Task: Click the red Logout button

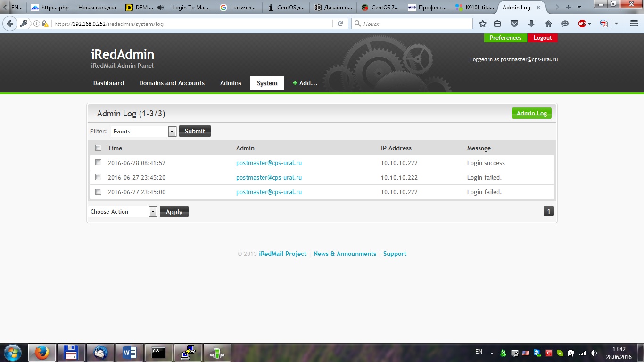Action: (x=543, y=38)
